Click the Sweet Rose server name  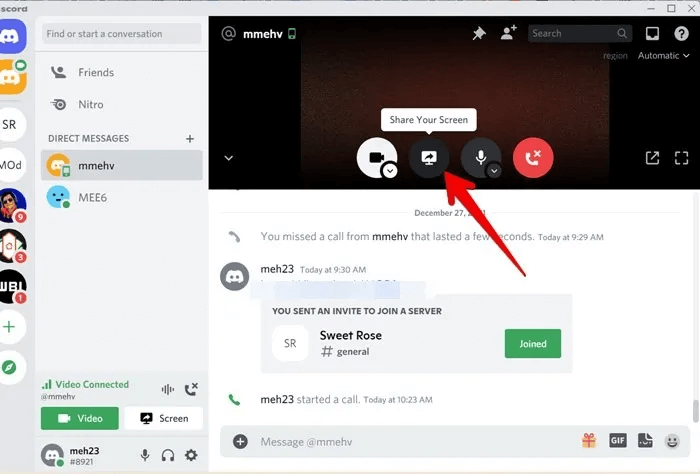[350, 335]
